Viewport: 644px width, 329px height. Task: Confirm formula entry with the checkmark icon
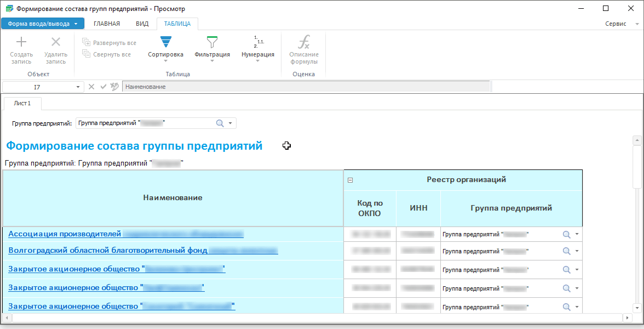[x=103, y=87]
